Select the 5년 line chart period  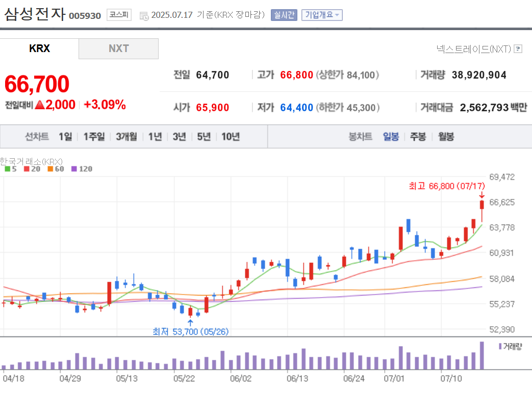[204, 136]
